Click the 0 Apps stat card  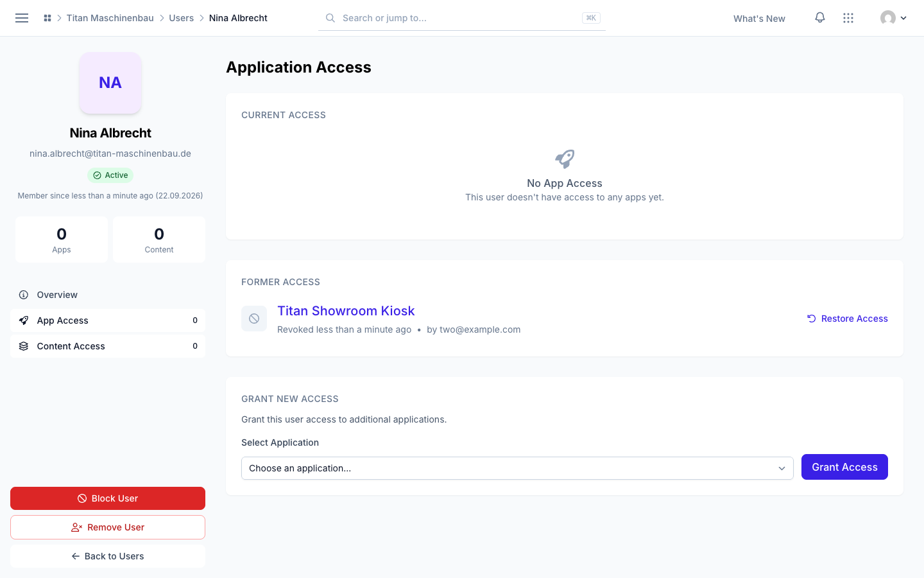[62, 240]
